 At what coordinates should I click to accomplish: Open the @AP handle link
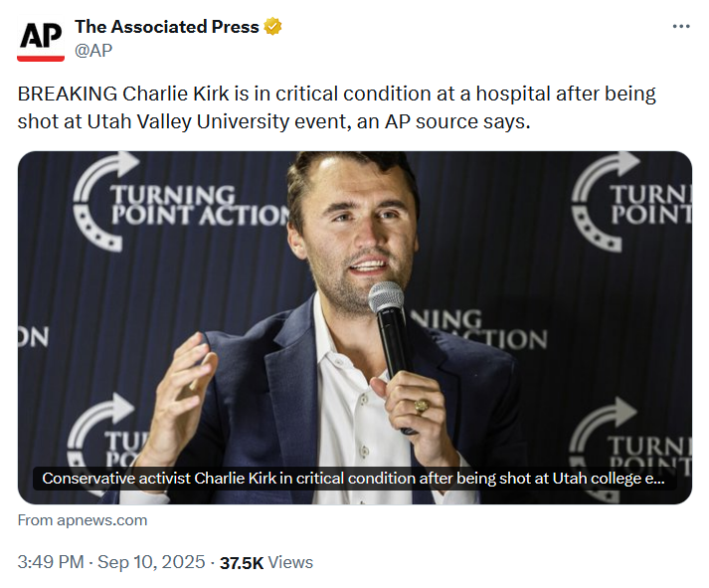pos(94,48)
